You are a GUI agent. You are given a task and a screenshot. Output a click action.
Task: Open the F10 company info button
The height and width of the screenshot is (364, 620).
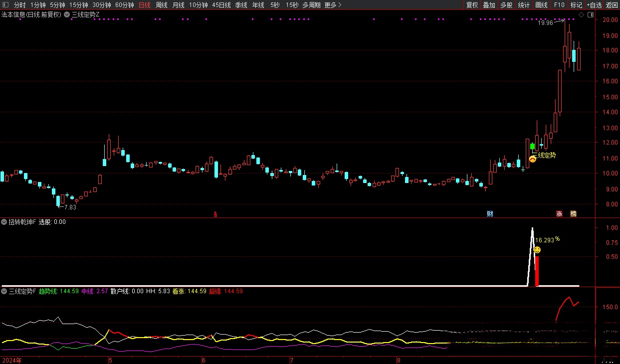559,5
